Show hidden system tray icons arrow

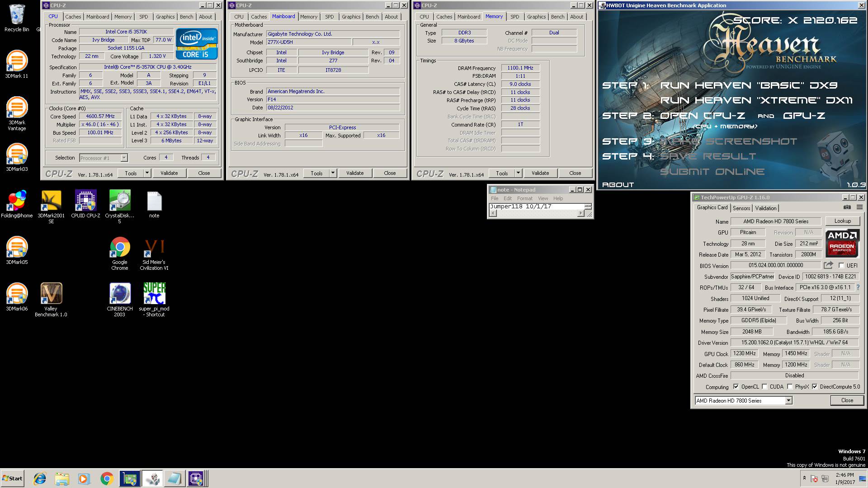pyautogui.click(x=804, y=478)
